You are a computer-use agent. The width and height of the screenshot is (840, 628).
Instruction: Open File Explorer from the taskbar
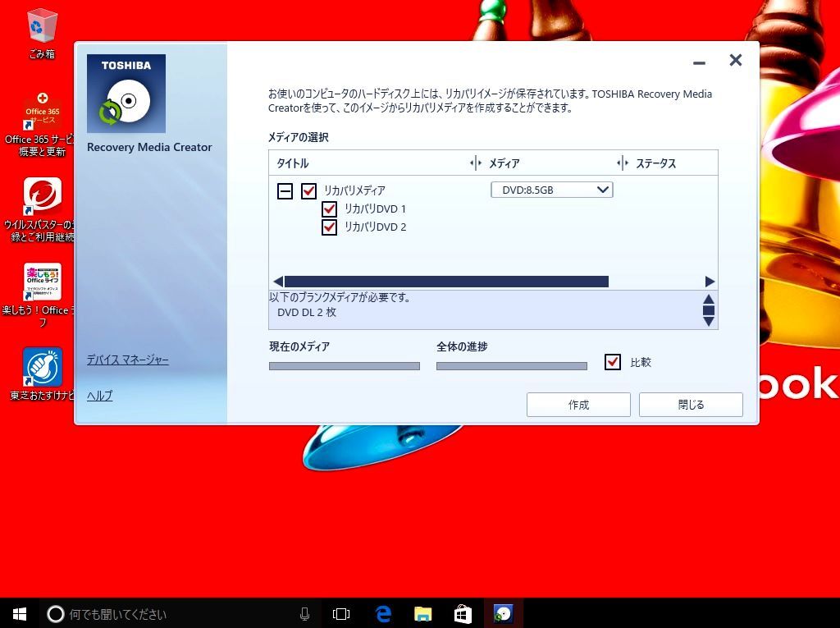[422, 614]
